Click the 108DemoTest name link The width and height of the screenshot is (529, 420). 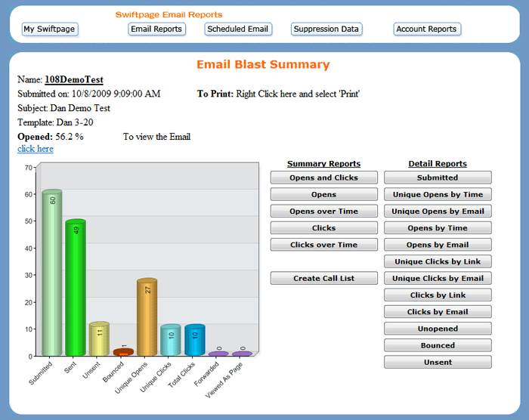point(74,79)
